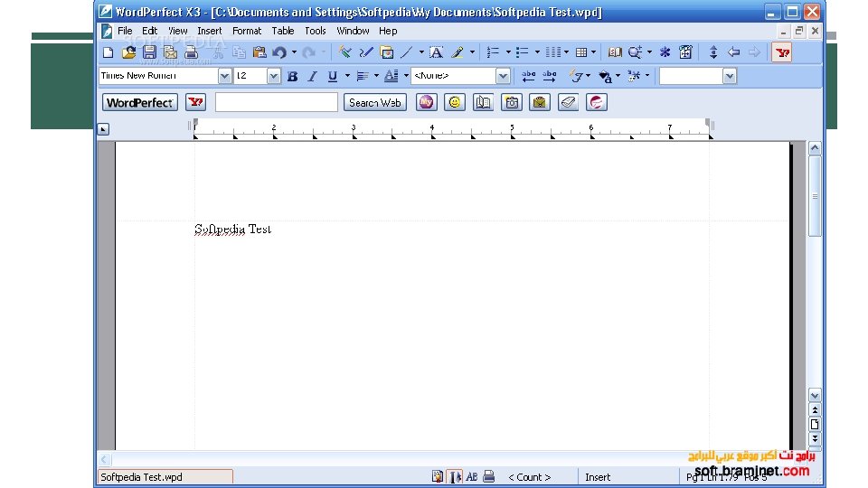The height and width of the screenshot is (488, 868).
Task: Expand the <None> styles dropdown
Action: tap(503, 76)
